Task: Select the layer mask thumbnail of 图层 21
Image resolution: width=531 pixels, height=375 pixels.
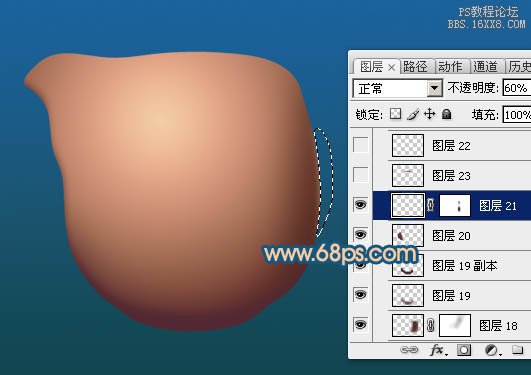Action: click(455, 205)
